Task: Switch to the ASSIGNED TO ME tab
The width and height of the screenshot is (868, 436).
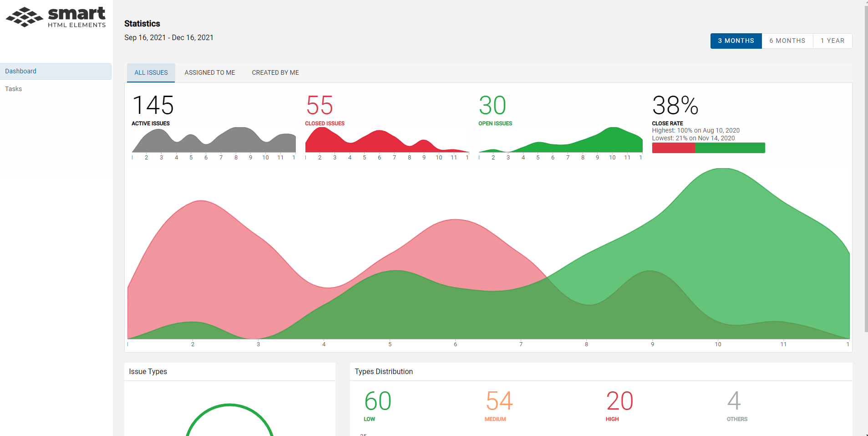Action: 210,73
